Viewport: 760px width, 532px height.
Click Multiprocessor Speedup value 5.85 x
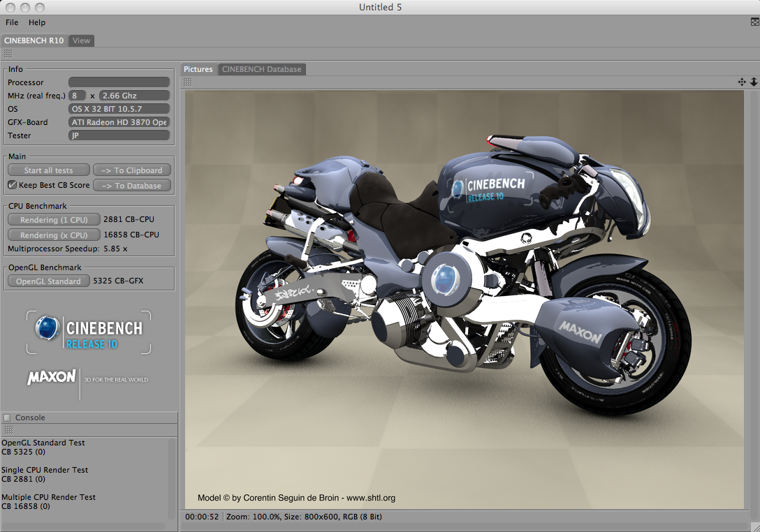tap(115, 249)
